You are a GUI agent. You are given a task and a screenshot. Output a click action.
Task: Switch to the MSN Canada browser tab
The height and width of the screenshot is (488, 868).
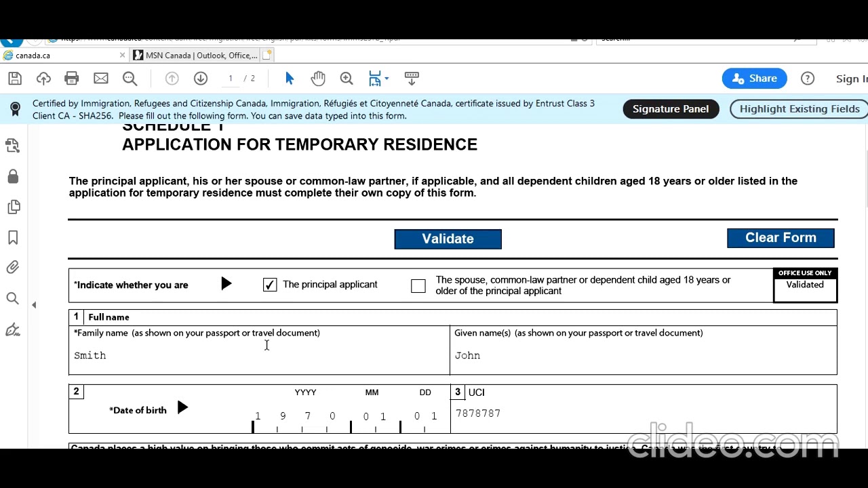pos(195,56)
